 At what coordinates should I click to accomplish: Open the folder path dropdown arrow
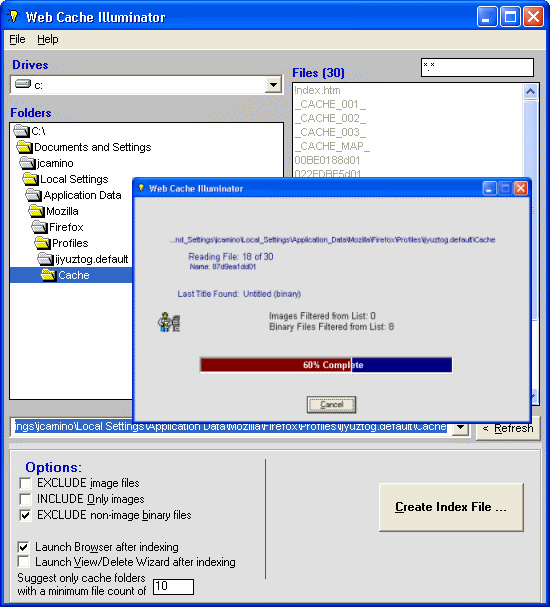pyautogui.click(x=461, y=428)
